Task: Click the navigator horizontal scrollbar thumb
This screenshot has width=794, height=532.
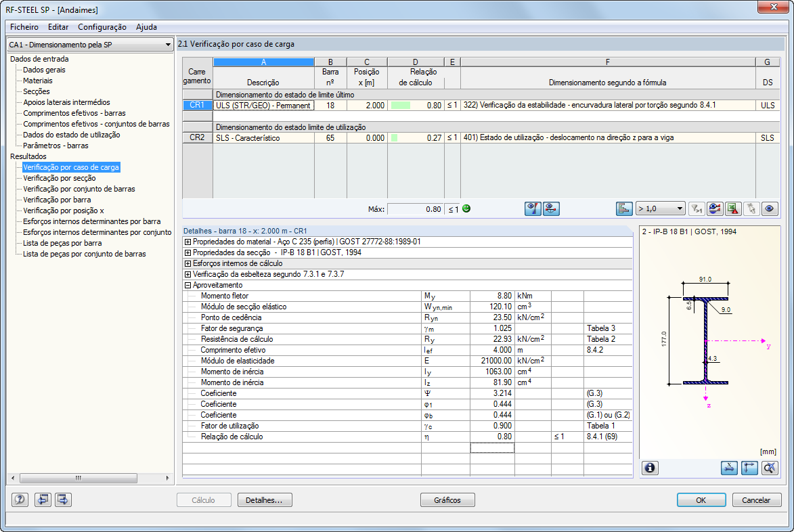Action: [x=78, y=478]
